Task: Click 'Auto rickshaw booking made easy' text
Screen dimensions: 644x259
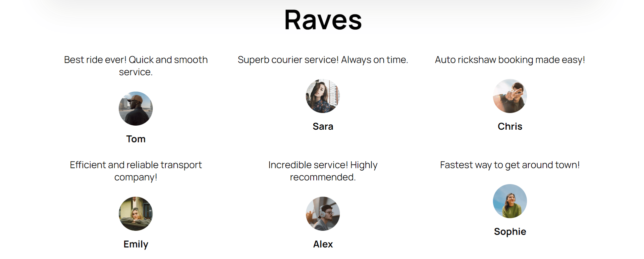Action: click(509, 60)
